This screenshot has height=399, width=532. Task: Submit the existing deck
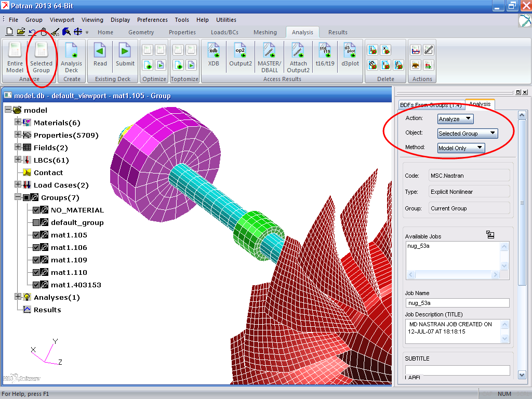[125, 54]
